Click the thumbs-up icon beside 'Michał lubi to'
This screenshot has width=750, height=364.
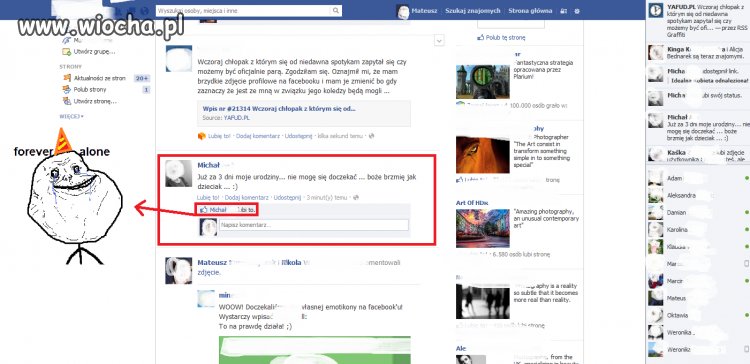click(204, 210)
